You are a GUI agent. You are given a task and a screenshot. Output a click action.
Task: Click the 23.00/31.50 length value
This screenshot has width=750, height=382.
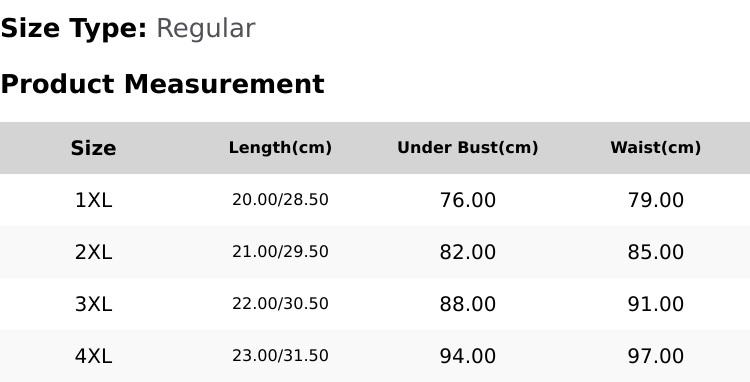point(280,356)
